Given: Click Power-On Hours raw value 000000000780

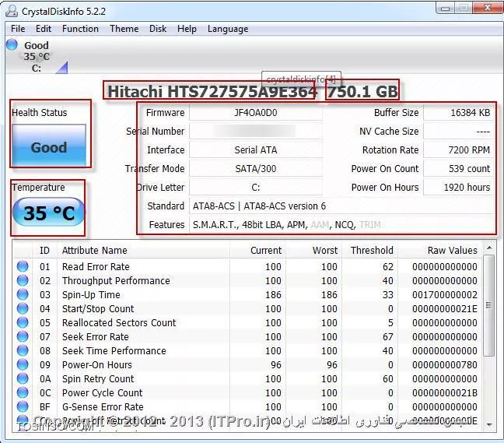Looking at the screenshot, I should pyautogui.click(x=445, y=365).
